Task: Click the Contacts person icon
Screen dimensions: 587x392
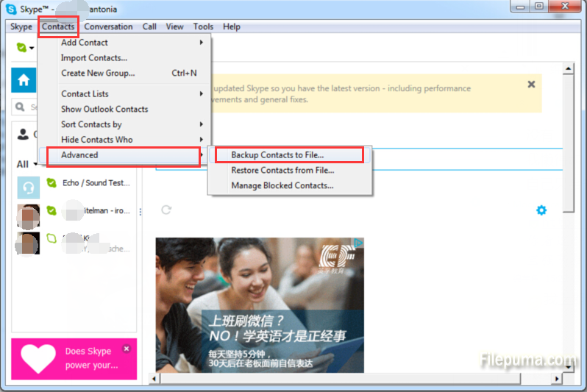Action: click(x=24, y=134)
